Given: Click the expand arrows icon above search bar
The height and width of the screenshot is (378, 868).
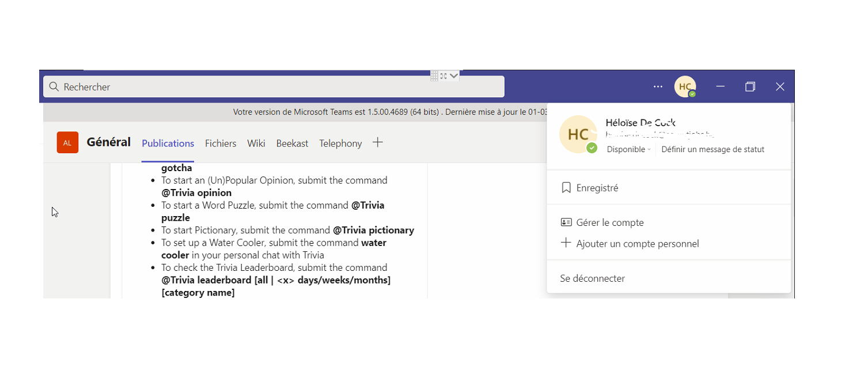Looking at the screenshot, I should (x=444, y=75).
